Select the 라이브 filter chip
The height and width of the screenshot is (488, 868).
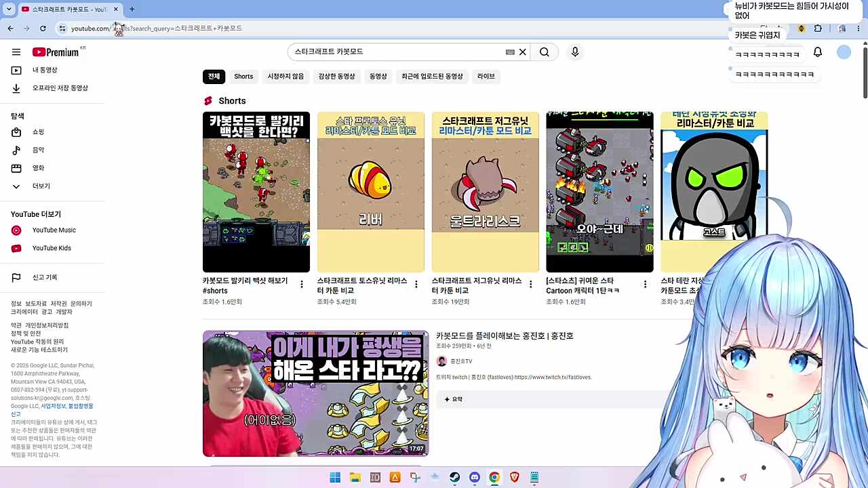pyautogui.click(x=486, y=77)
